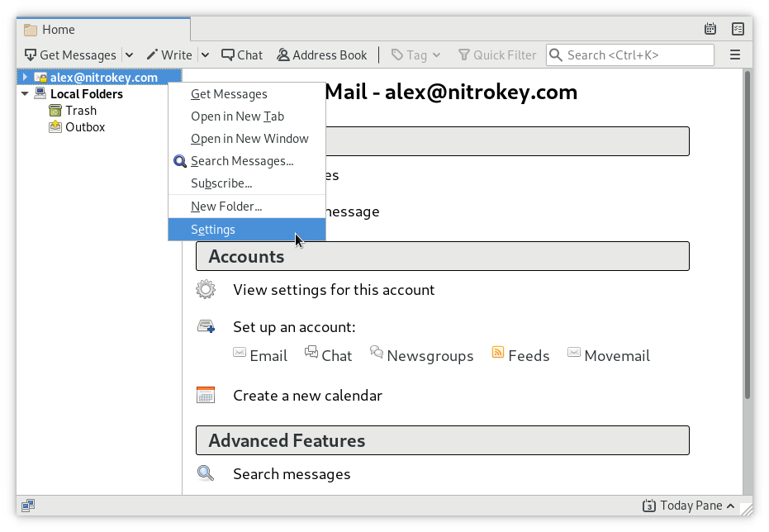Screen dimensions: 769x532
Task: Click View settings for this account
Action: [x=334, y=290]
